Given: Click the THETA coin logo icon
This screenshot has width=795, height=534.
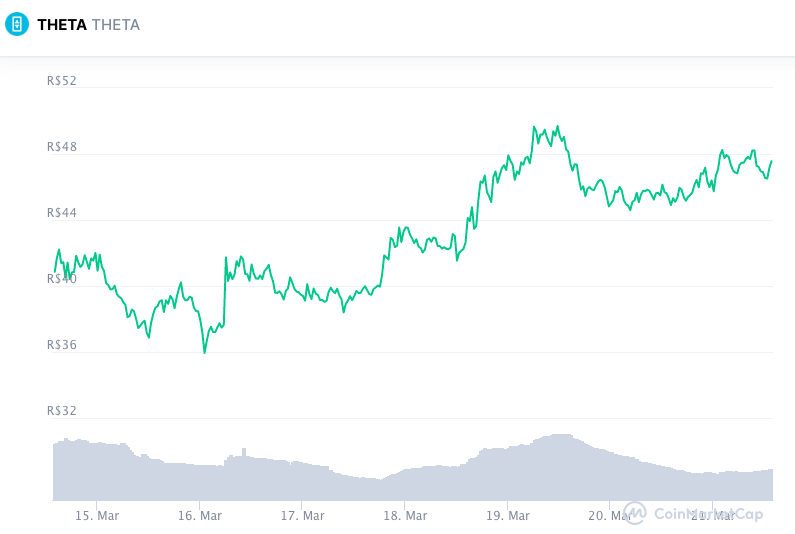Looking at the screenshot, I should [17, 24].
